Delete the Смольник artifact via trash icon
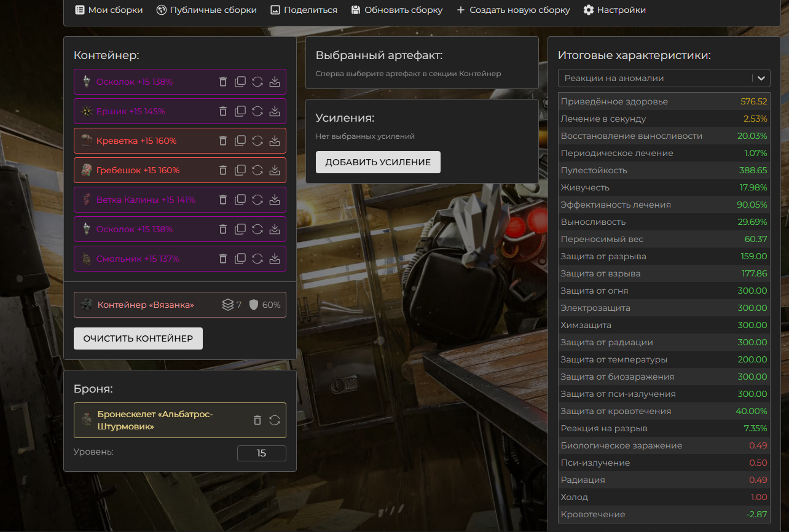Screen dimensions: 789x532 click(x=223, y=259)
